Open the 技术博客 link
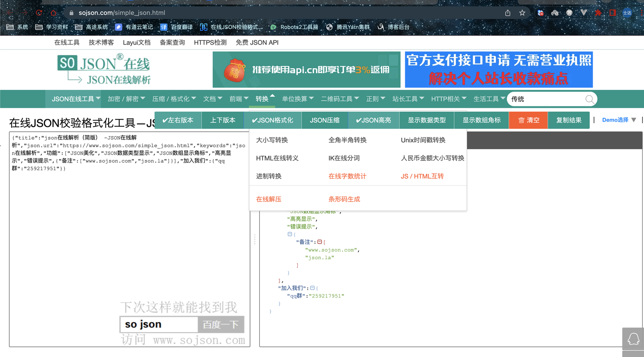The height and width of the screenshot is (357, 644). pos(101,42)
